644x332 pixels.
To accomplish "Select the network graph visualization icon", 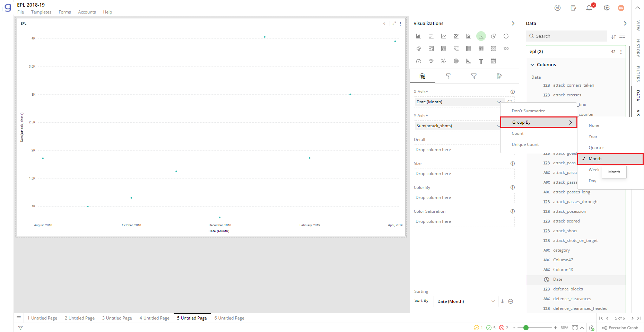I will (443, 61).
